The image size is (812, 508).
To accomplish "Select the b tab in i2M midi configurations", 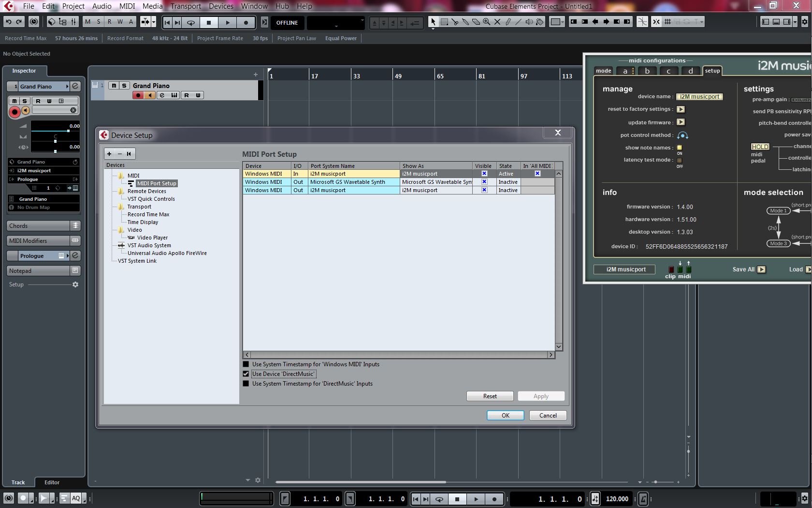I will pyautogui.click(x=647, y=71).
